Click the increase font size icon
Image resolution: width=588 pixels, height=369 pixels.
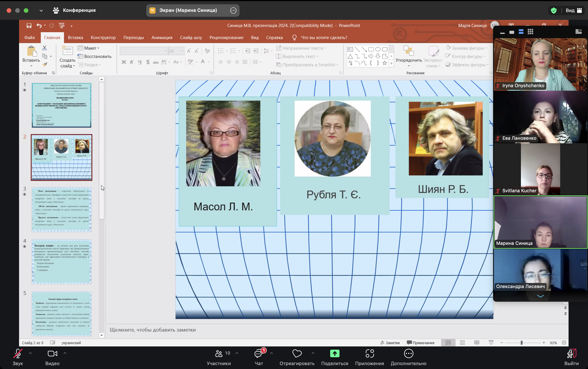[189, 51]
